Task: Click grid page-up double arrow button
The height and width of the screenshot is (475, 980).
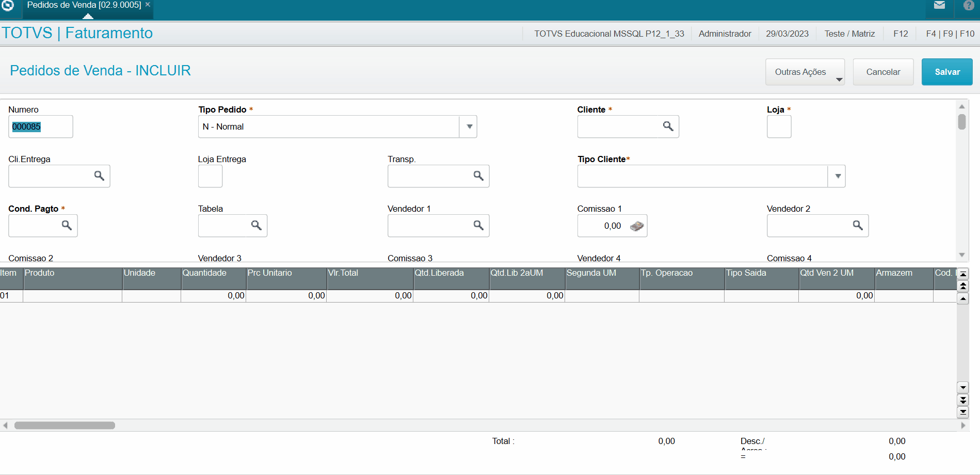Action: (962, 286)
